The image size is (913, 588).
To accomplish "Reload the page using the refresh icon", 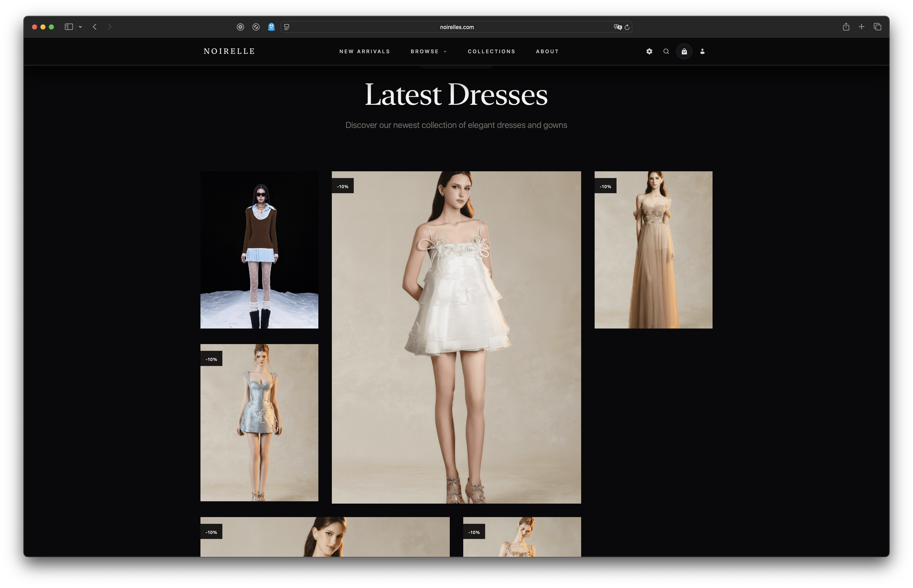I will [627, 27].
